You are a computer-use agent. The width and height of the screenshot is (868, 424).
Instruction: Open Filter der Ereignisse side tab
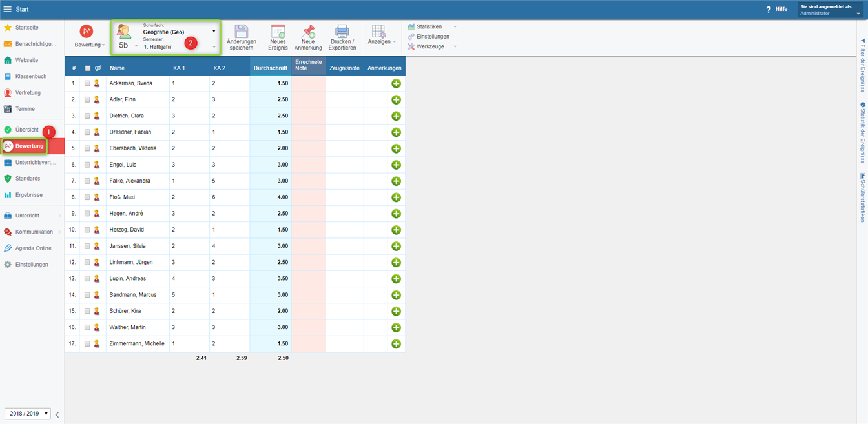862,65
